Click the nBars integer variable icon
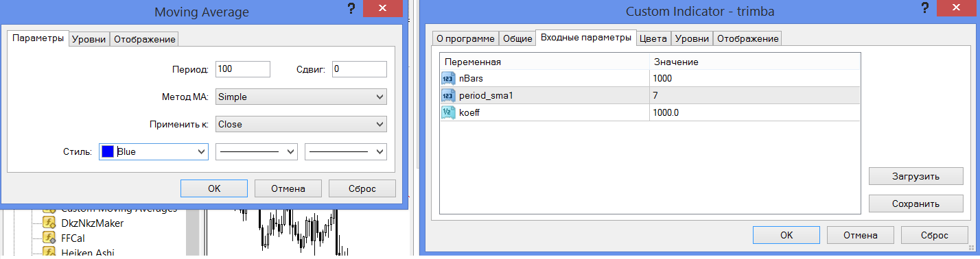The image size is (980, 259). 448,79
